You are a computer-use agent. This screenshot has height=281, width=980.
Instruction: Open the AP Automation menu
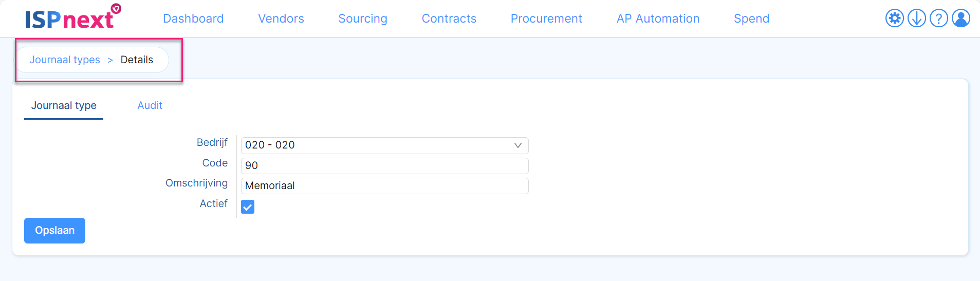tap(658, 18)
